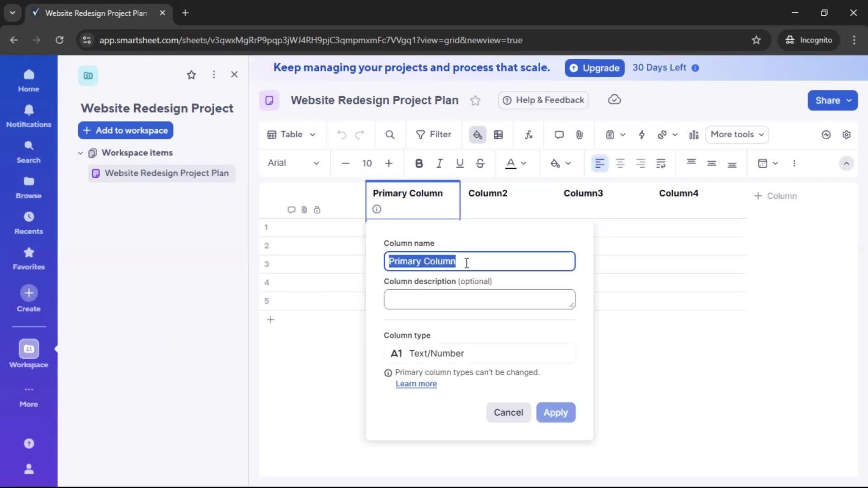
Task: Apply strikethrough formatting
Action: (x=480, y=163)
